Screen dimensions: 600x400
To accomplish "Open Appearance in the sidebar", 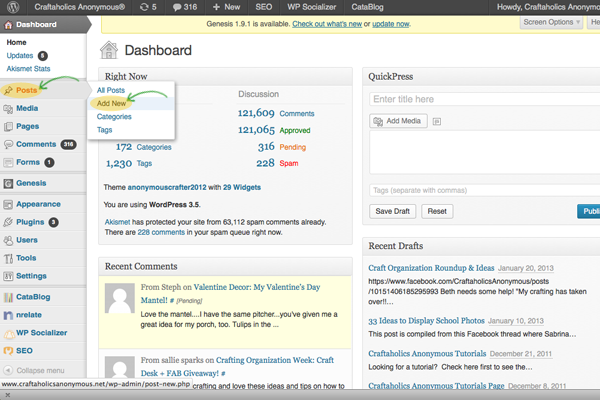I will coord(37,204).
